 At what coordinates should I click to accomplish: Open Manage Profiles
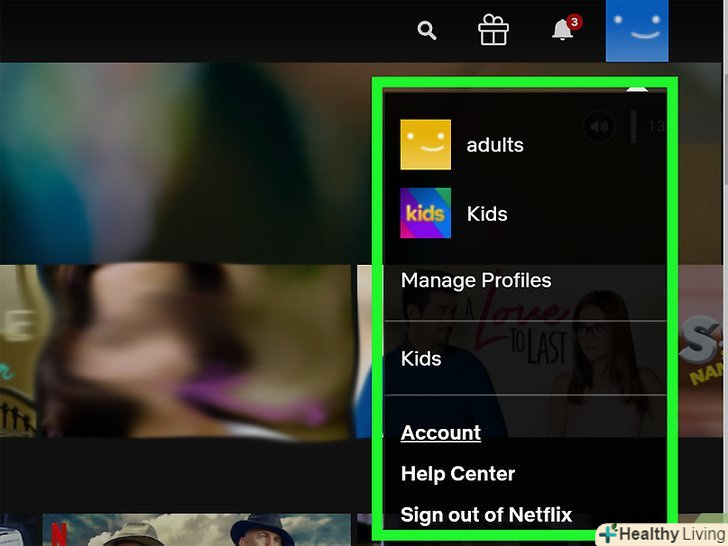click(476, 280)
